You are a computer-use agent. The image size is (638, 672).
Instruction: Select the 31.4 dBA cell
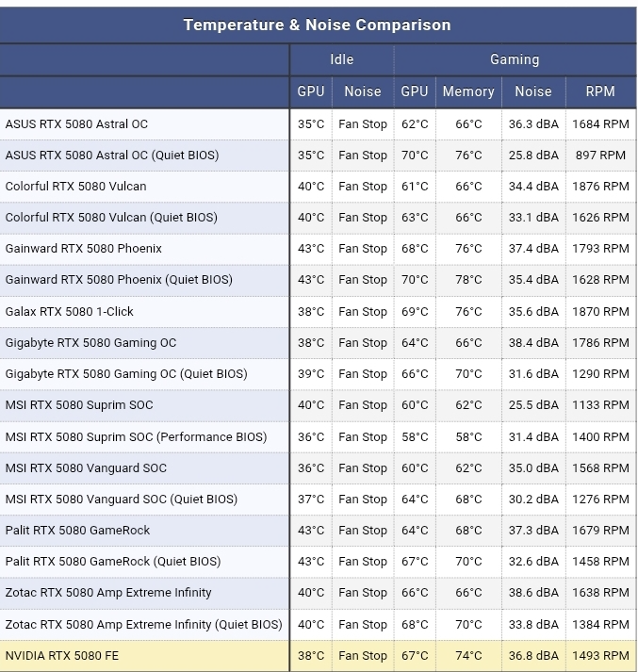pyautogui.click(x=533, y=437)
